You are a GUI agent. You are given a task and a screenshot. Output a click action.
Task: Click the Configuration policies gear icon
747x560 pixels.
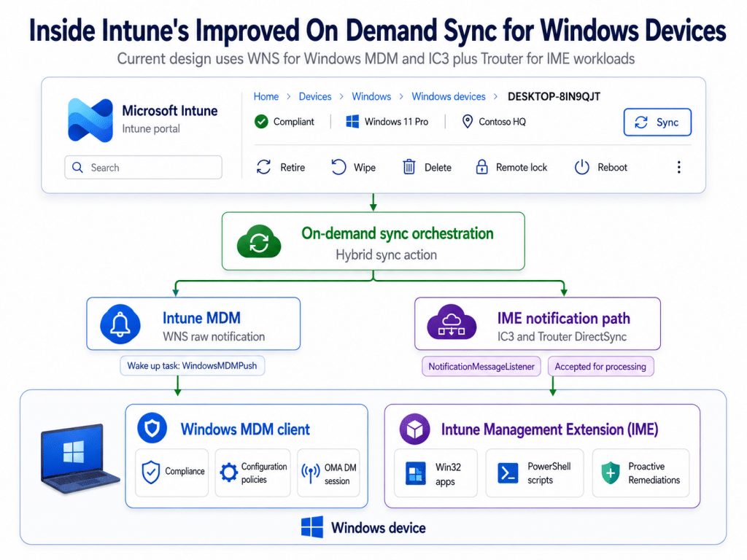coord(228,472)
